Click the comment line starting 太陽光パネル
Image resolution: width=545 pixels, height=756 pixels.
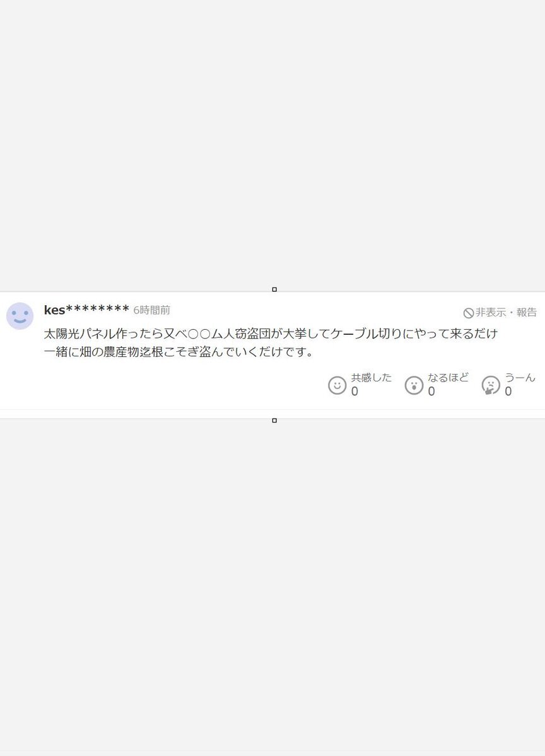[x=271, y=334]
